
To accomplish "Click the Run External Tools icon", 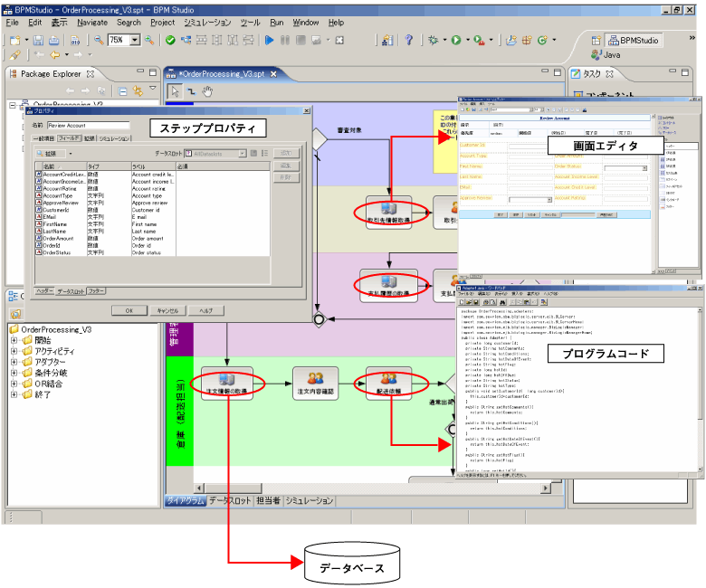I will click(x=479, y=41).
